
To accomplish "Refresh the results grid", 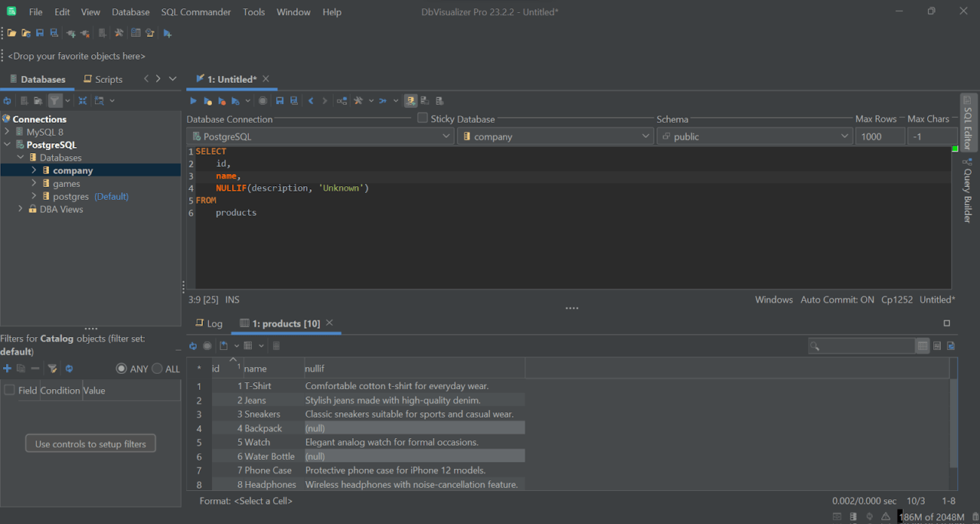I will point(193,345).
